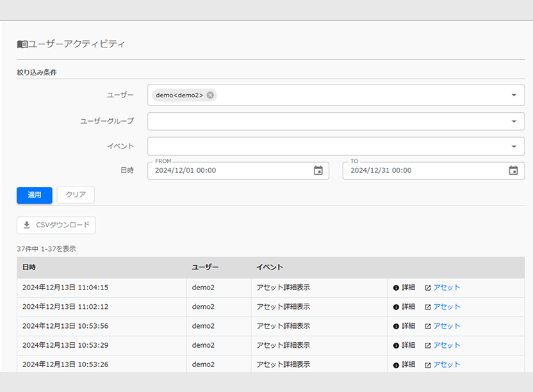The width and height of the screenshot is (533, 392).
Task: Open アセット link for 11:04:15 row
Action: point(447,288)
